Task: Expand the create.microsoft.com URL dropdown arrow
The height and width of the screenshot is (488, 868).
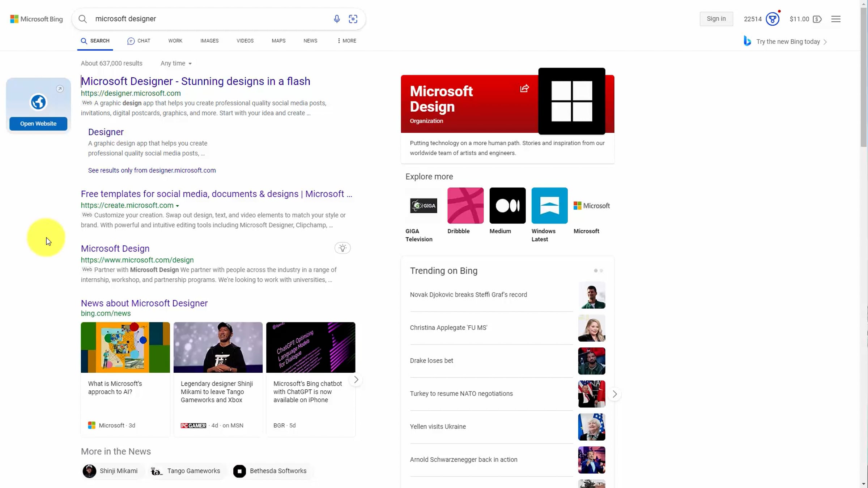Action: pos(178,206)
